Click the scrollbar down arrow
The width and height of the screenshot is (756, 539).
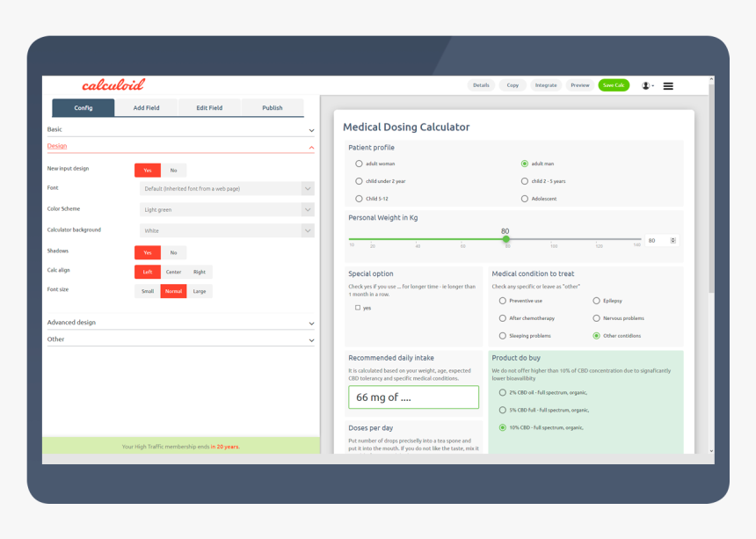(711, 451)
